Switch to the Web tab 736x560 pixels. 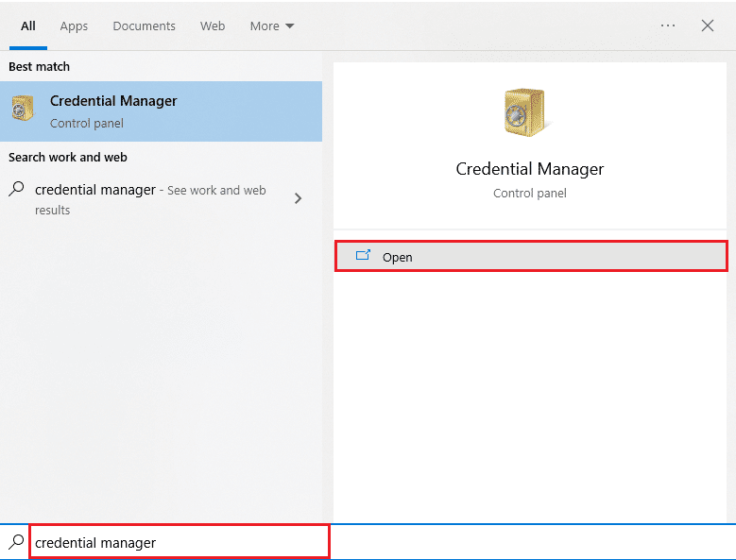pos(213,25)
